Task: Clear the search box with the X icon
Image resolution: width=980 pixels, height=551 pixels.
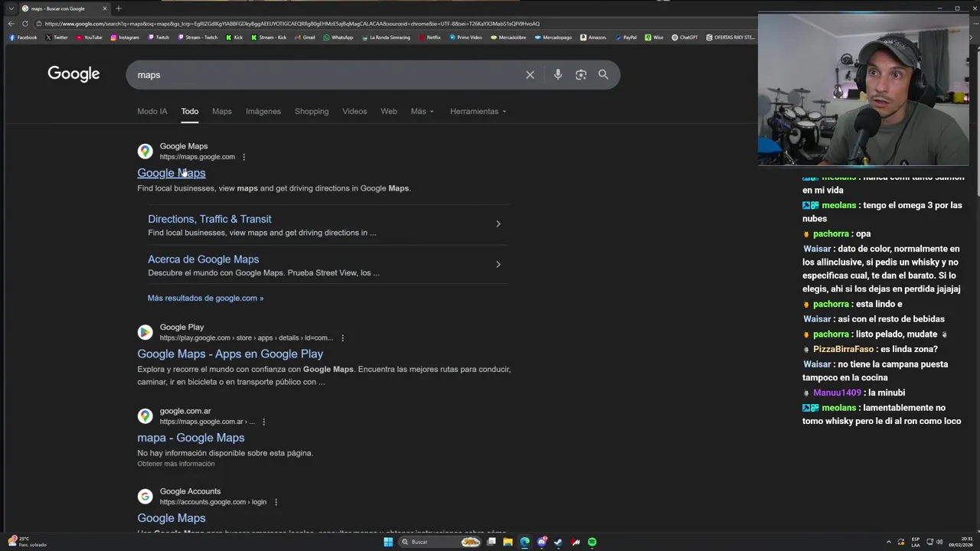Action: pos(530,74)
